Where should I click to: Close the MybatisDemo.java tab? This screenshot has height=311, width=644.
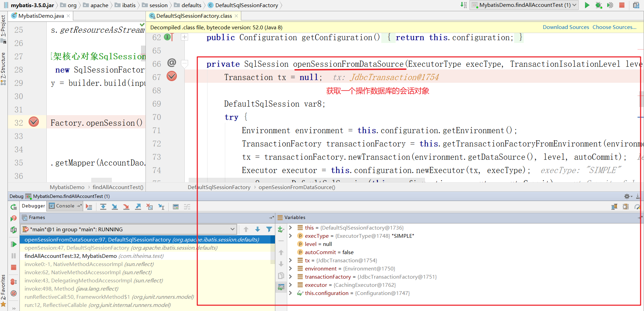coord(68,16)
